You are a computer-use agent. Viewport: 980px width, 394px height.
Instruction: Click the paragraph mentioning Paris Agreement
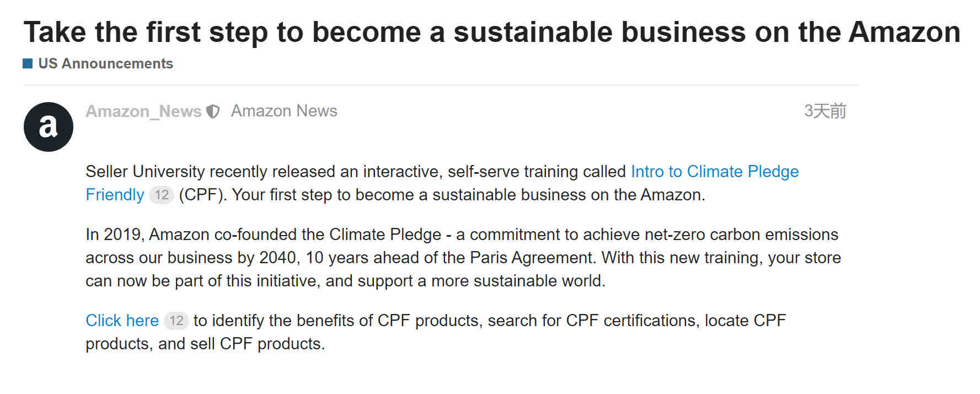463,258
